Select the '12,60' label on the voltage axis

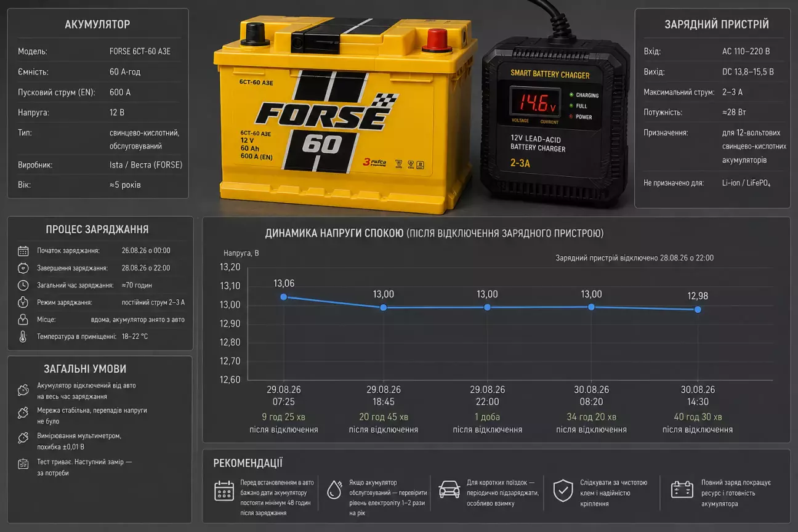(230, 379)
